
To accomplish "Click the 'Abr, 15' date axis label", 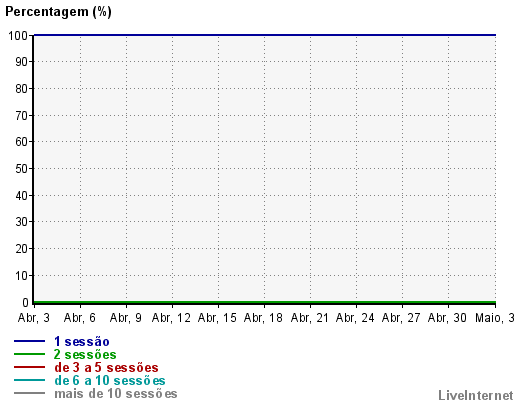I will (217, 318).
